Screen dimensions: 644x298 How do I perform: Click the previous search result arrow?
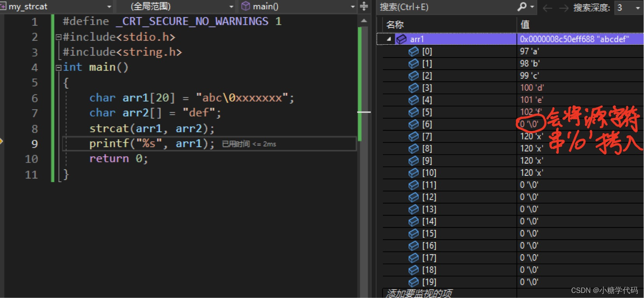547,8
